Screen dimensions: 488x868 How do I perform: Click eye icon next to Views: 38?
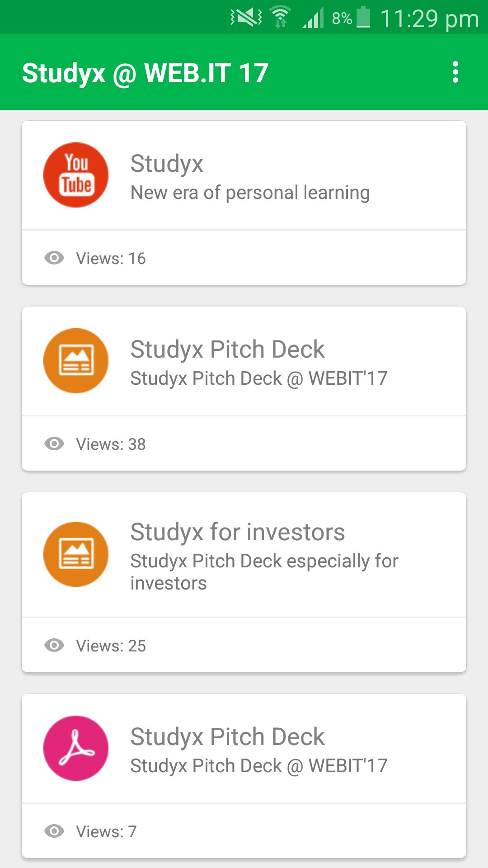click(x=54, y=444)
